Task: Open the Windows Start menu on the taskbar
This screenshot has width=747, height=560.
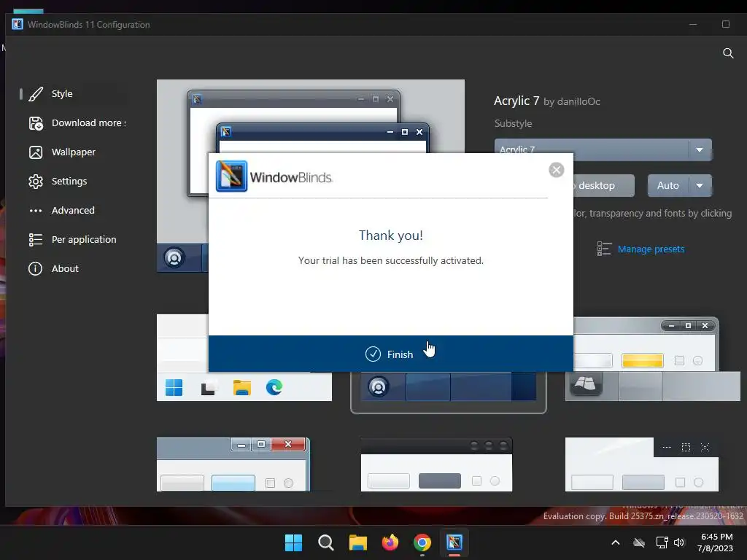Action: tap(293, 542)
